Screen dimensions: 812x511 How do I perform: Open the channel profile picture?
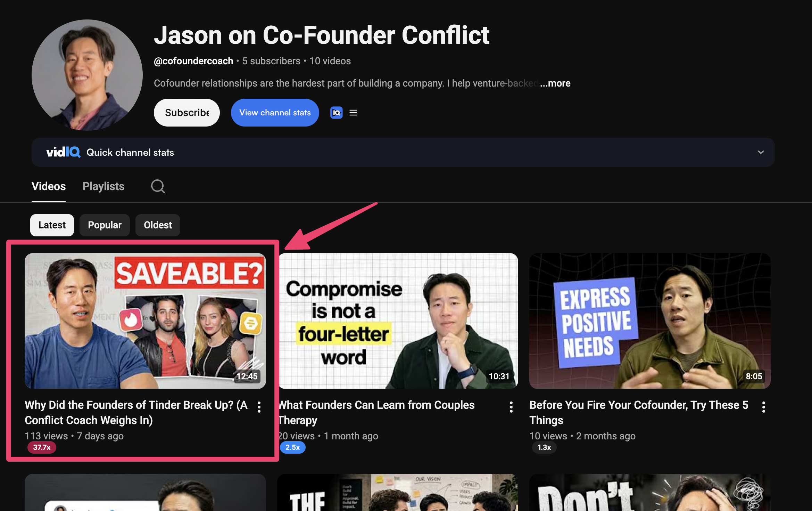[x=87, y=75]
